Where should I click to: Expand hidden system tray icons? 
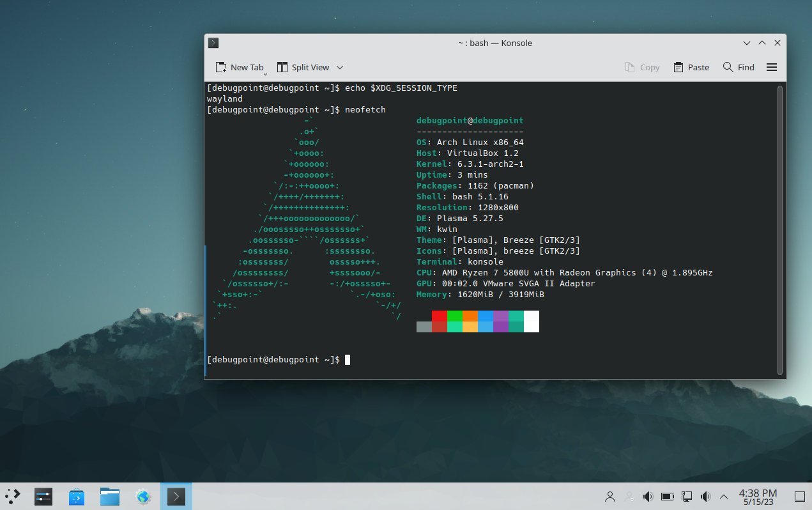tap(724, 496)
